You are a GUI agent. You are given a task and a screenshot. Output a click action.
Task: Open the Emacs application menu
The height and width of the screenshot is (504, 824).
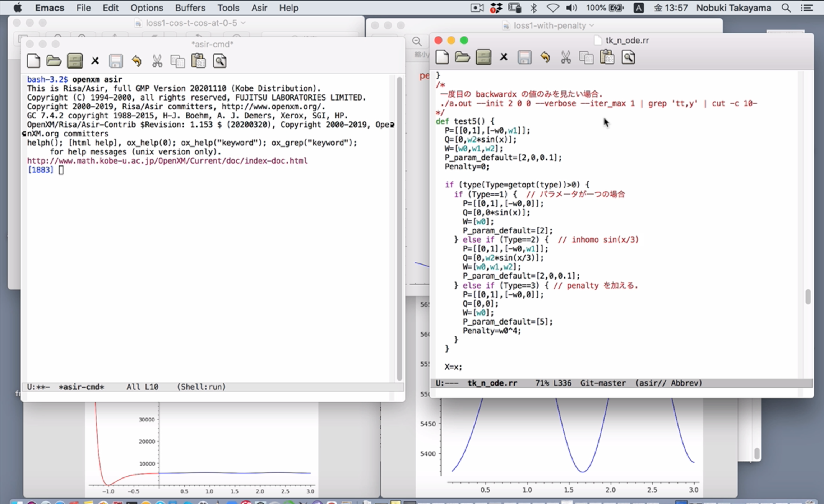pos(50,8)
